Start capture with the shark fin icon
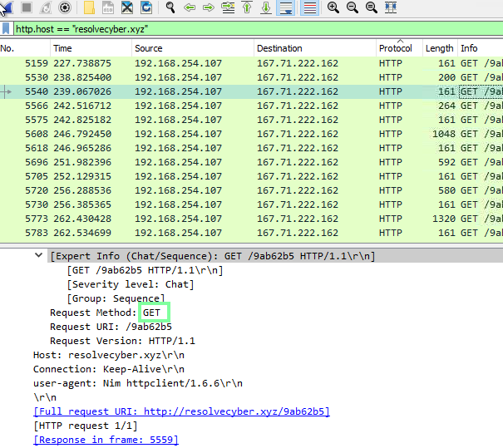Viewport: 503px width, 448px height. tap(7, 8)
